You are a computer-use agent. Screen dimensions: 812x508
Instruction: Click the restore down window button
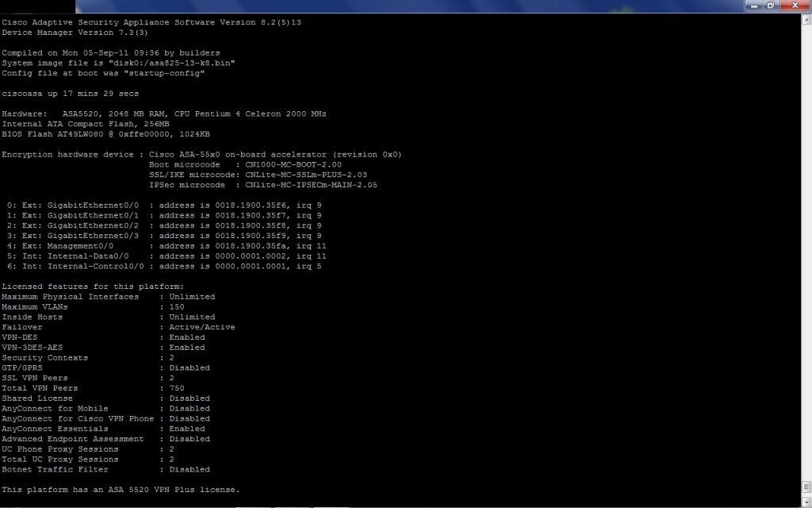770,6
